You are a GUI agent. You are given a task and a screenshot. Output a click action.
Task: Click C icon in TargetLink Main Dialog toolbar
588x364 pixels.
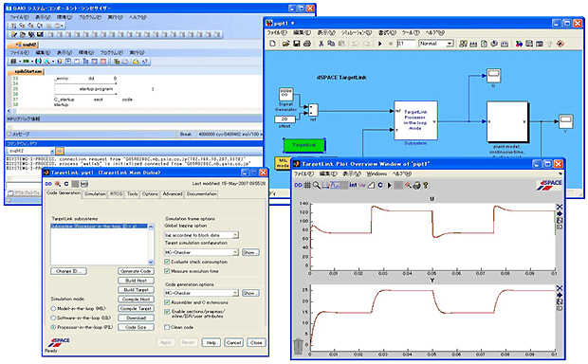66,184
